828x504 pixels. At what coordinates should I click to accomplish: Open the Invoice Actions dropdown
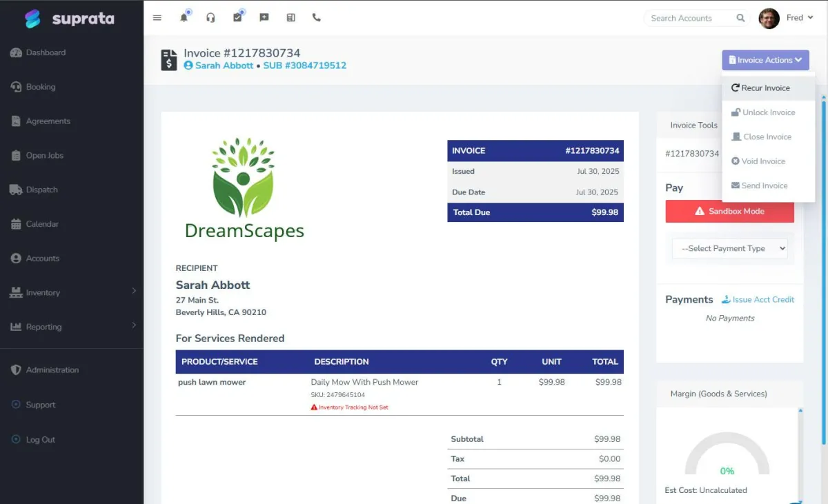coord(765,60)
